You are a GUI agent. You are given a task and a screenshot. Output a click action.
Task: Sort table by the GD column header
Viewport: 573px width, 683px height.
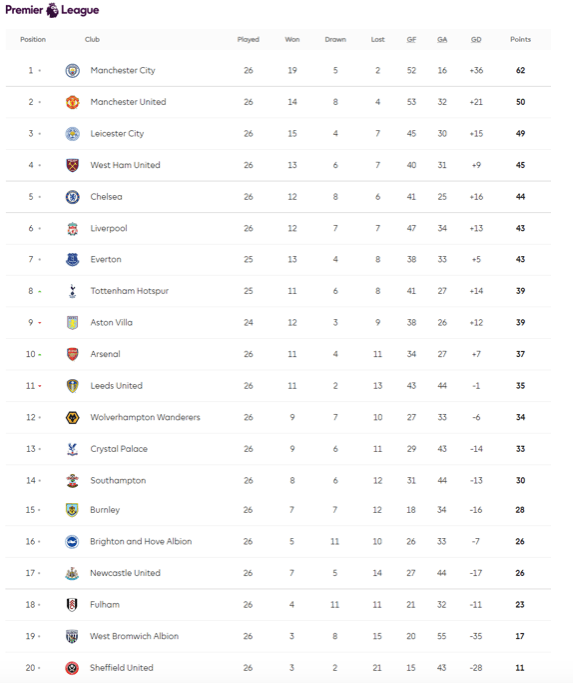click(x=476, y=39)
